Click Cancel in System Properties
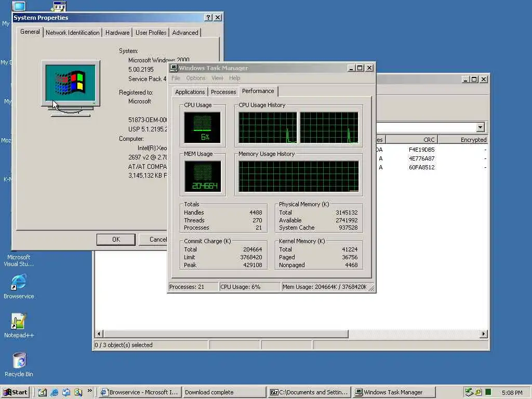Screen dimensions: 532x399 pyautogui.click(x=153, y=240)
